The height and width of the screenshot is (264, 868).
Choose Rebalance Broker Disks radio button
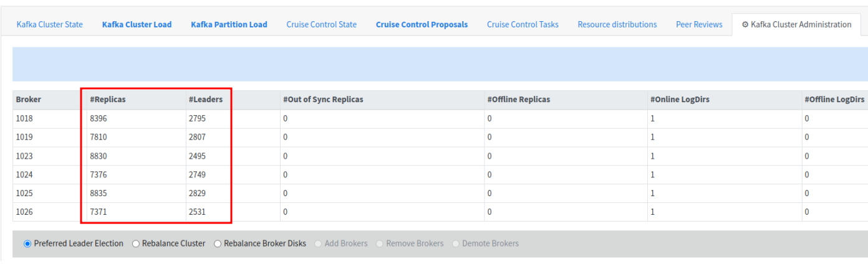point(218,243)
